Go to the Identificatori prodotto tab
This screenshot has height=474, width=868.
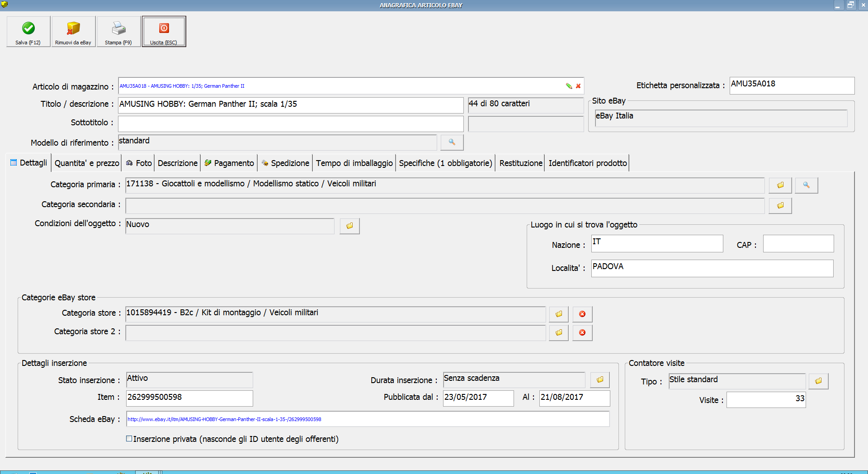pyautogui.click(x=587, y=163)
